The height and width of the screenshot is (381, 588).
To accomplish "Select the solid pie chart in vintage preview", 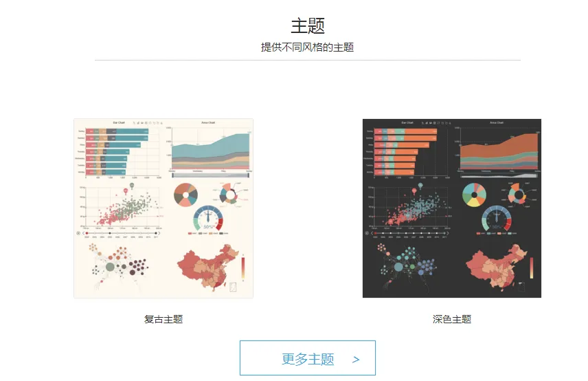I will [x=185, y=195].
